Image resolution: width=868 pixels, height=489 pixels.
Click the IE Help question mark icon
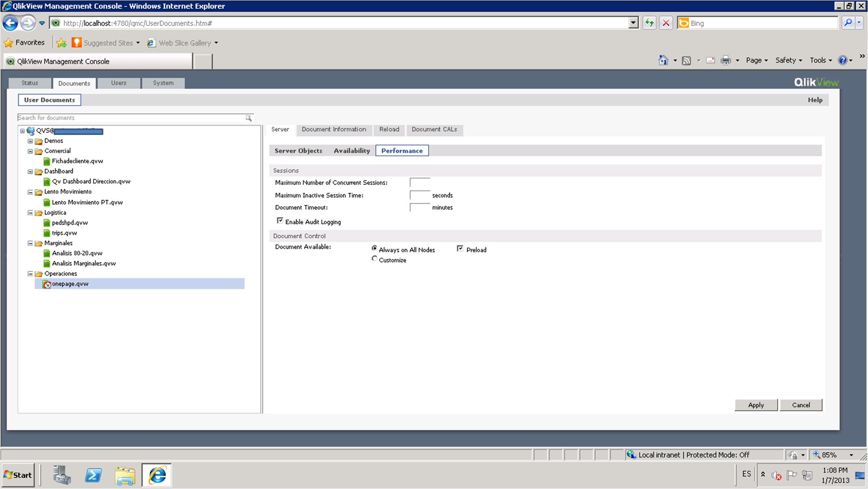pos(843,61)
